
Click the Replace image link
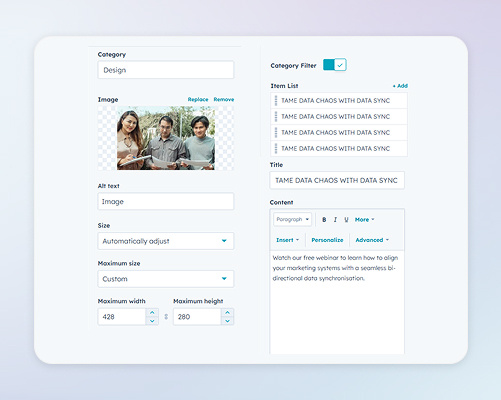[198, 99]
